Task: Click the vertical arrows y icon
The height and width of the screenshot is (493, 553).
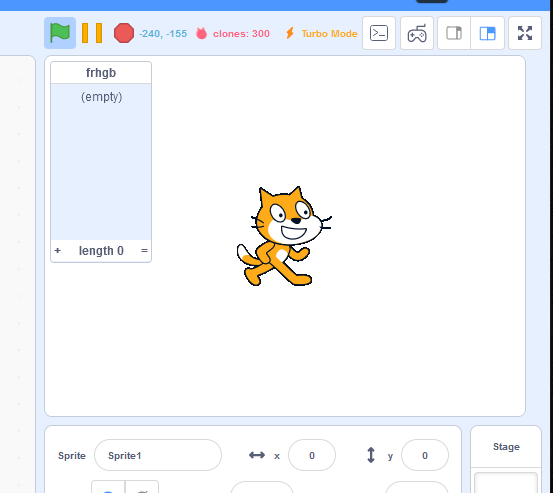Action: coord(371,455)
